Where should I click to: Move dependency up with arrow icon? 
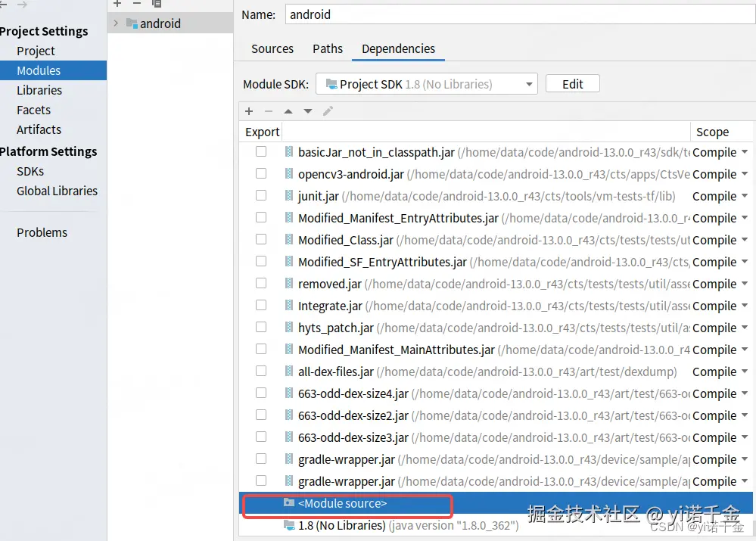[288, 111]
